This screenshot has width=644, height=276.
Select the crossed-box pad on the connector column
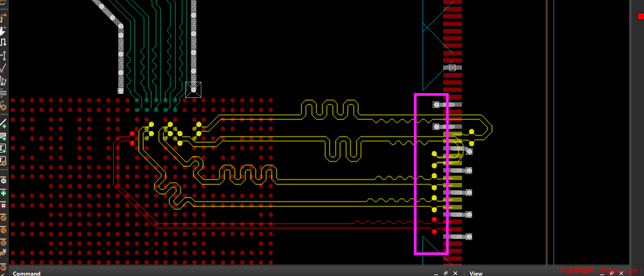[x=452, y=68]
